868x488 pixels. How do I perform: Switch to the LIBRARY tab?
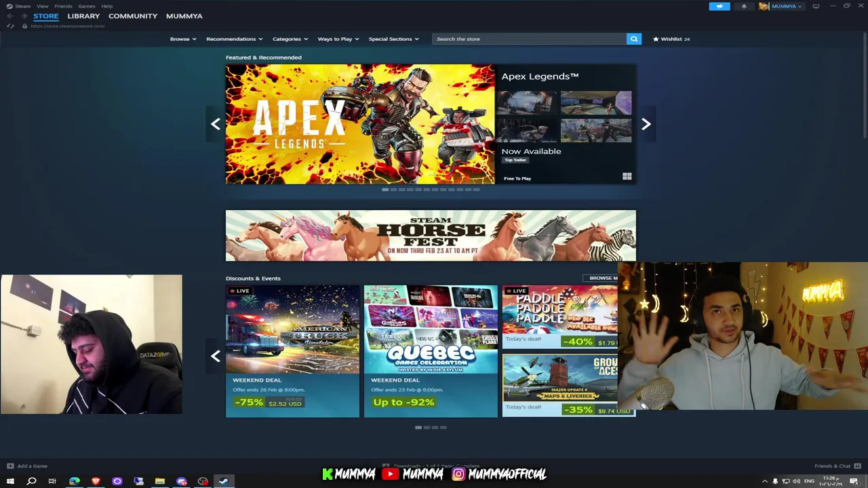coord(83,16)
